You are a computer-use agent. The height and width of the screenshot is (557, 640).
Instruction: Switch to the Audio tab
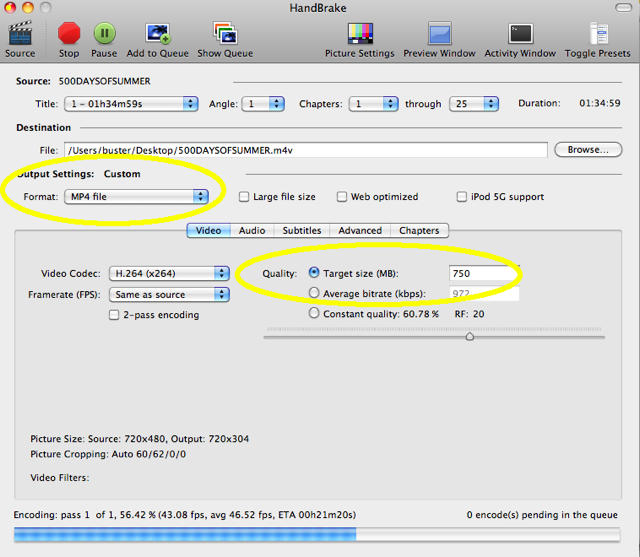(x=252, y=231)
